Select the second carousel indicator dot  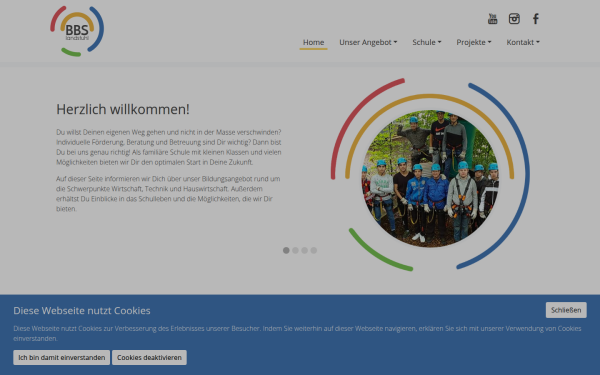pyautogui.click(x=295, y=250)
